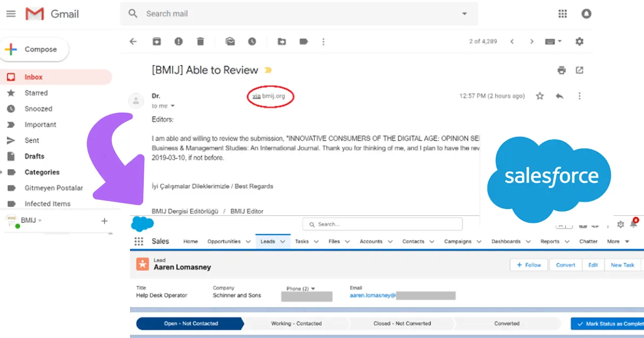Open the aaren.lomasney email link
This screenshot has height=338, width=644.
(373, 295)
